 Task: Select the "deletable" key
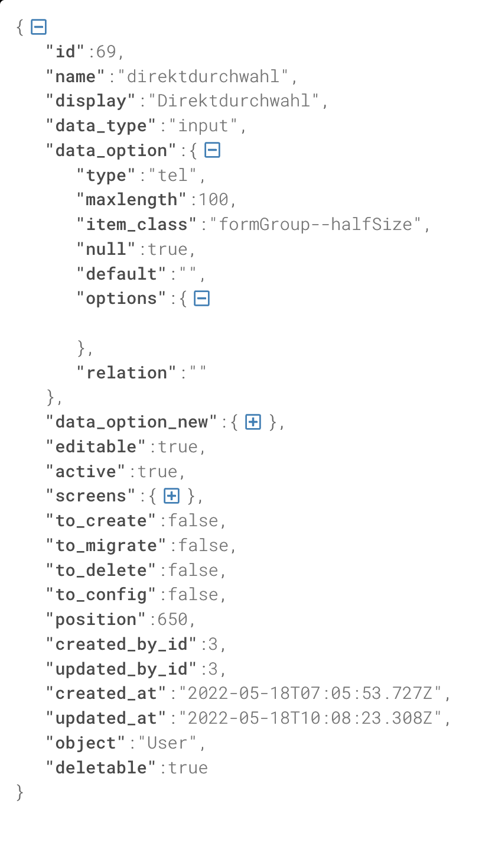(101, 768)
